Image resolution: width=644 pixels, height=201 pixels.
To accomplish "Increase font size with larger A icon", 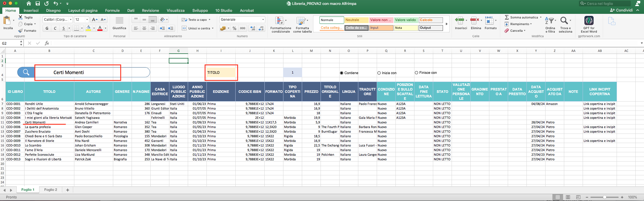I will [x=94, y=20].
